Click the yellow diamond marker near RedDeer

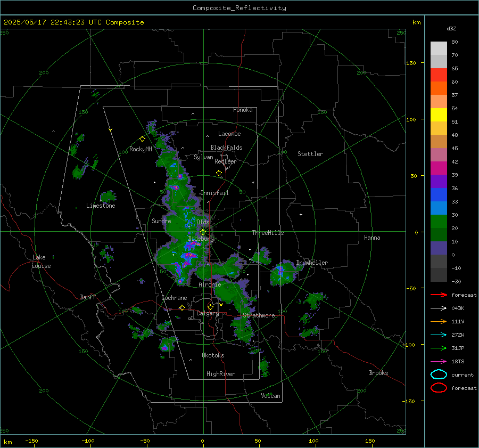[x=219, y=173]
